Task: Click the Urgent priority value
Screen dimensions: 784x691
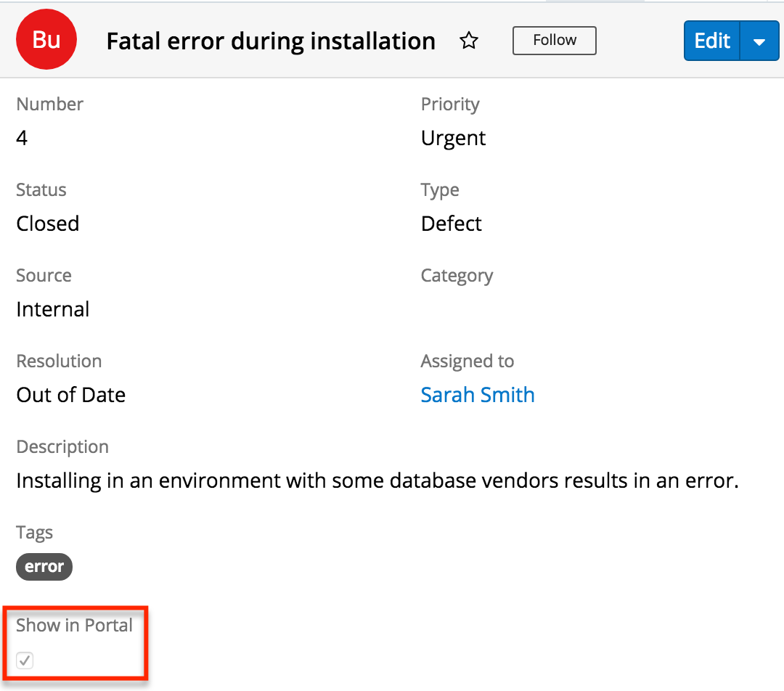Action: tap(453, 138)
